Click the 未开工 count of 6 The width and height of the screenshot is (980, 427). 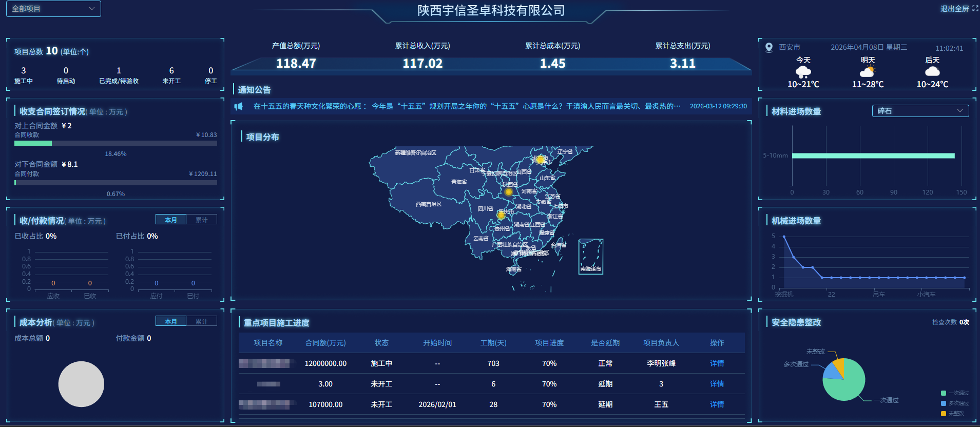171,70
